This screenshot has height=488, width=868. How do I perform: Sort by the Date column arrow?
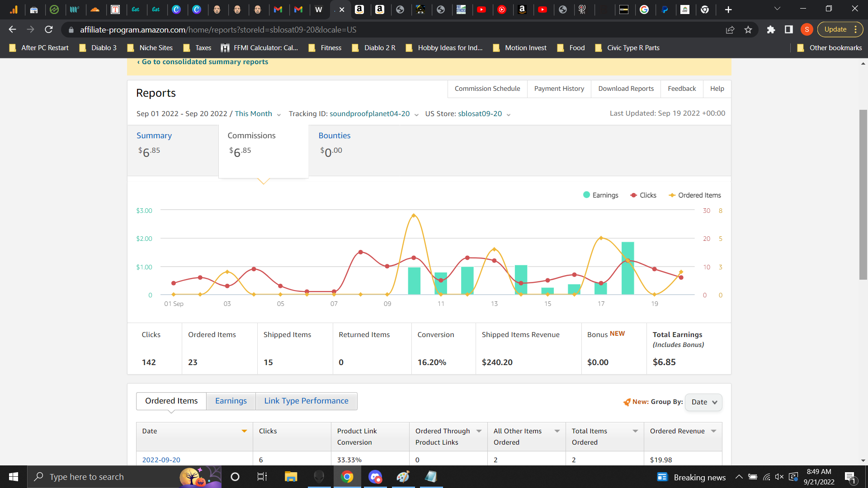pyautogui.click(x=244, y=431)
